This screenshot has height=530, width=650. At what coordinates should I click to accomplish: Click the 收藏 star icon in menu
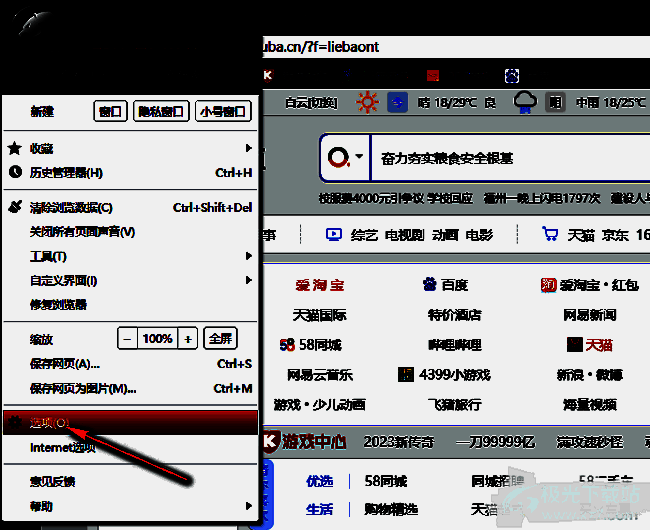click(x=14, y=148)
